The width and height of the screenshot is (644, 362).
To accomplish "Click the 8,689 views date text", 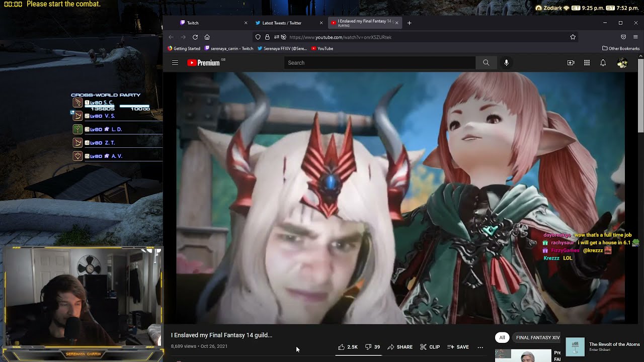I will (199, 346).
